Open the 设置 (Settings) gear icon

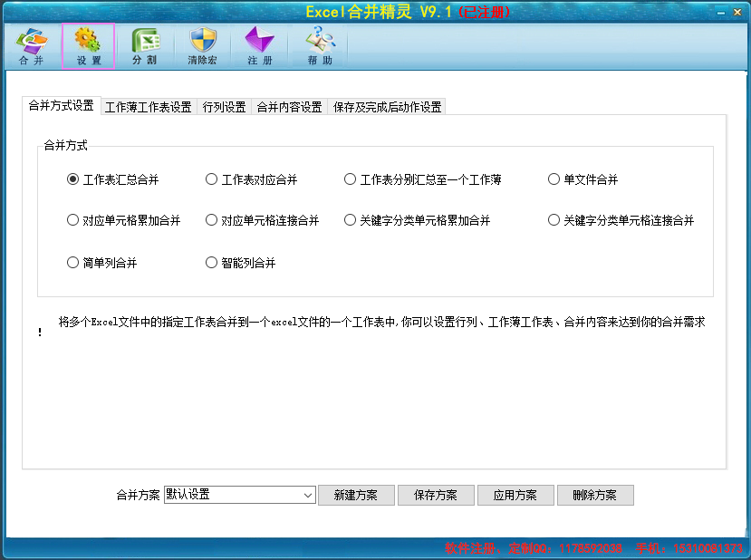tap(88, 46)
